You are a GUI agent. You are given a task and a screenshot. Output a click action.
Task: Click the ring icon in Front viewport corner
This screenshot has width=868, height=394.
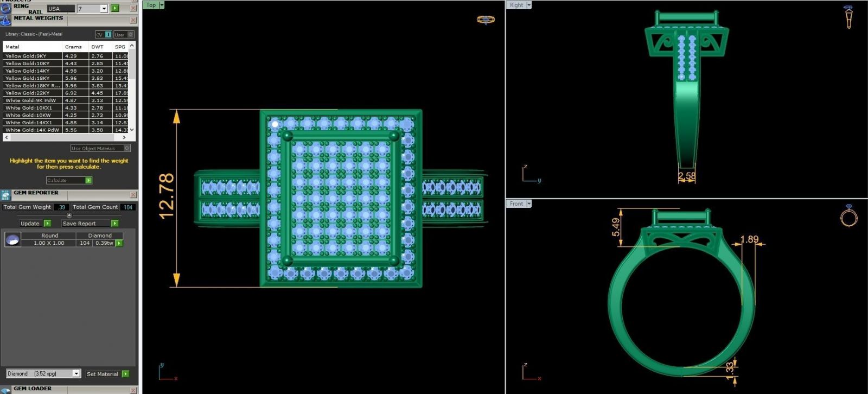848,216
